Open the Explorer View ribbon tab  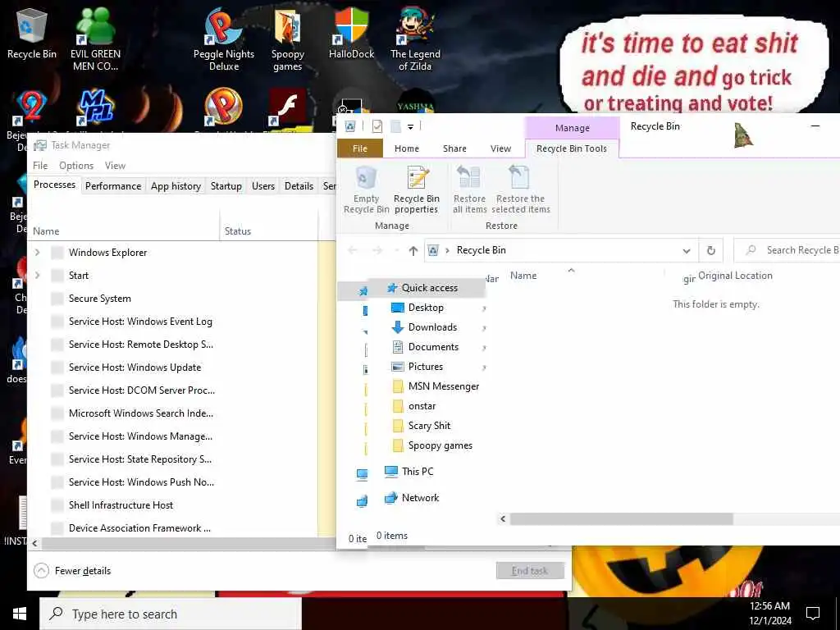point(500,148)
